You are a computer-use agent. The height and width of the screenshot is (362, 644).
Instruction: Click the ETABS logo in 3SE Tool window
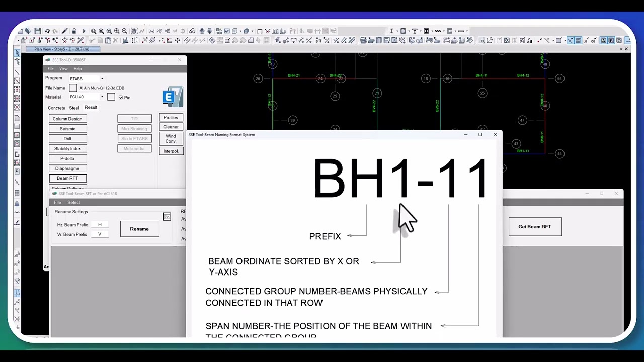coord(173,97)
